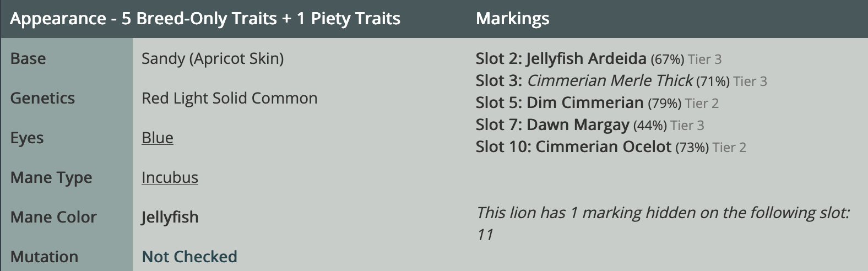
Task: Click the Red Light Solid Common genetics text
Action: tap(229, 98)
